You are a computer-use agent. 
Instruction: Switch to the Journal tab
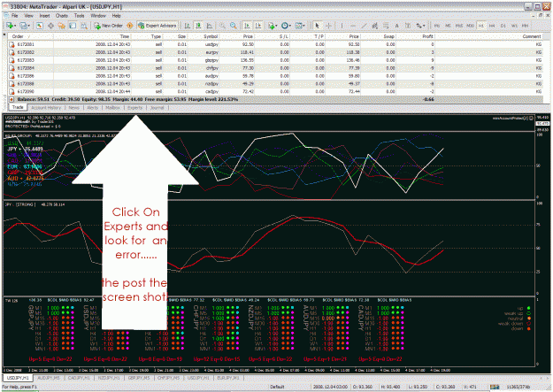click(x=157, y=108)
